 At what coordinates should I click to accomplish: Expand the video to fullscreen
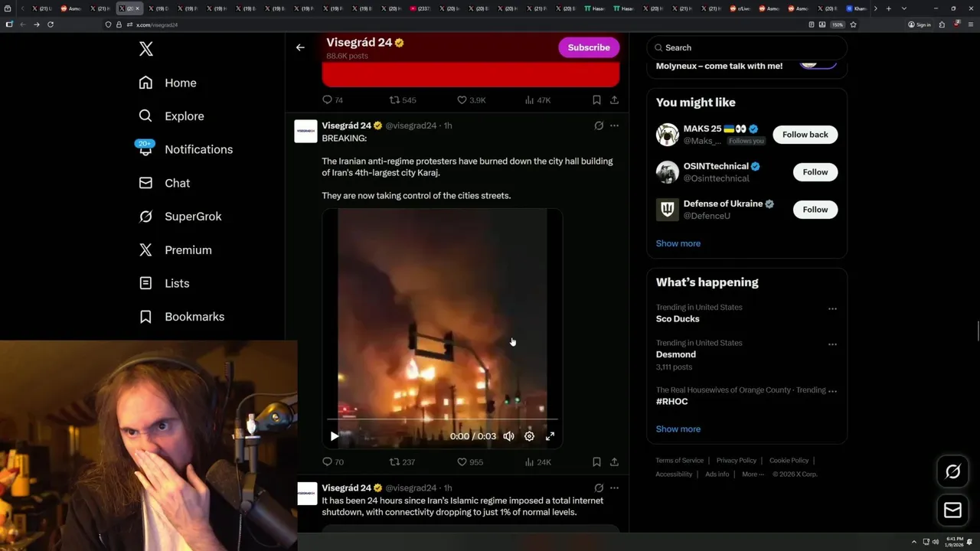pos(550,436)
